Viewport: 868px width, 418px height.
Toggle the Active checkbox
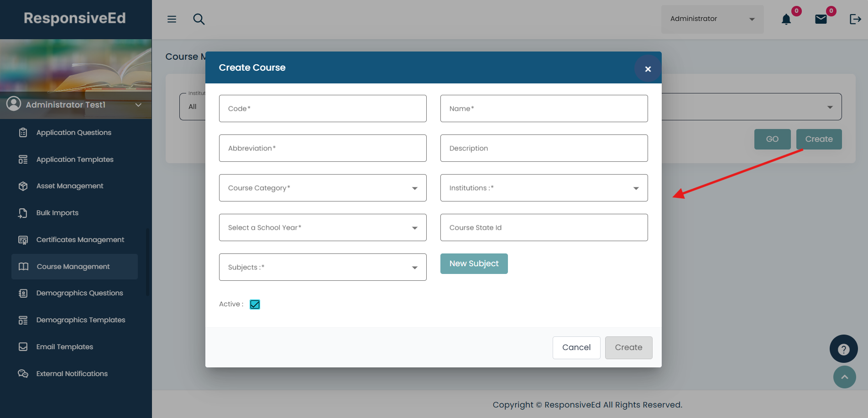tap(255, 304)
